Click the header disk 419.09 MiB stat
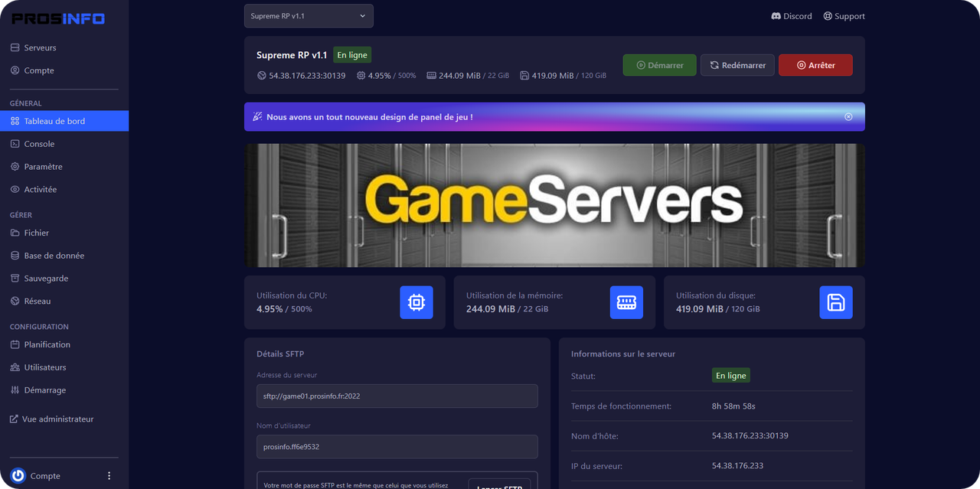Image resolution: width=980 pixels, height=489 pixels. tap(563, 76)
